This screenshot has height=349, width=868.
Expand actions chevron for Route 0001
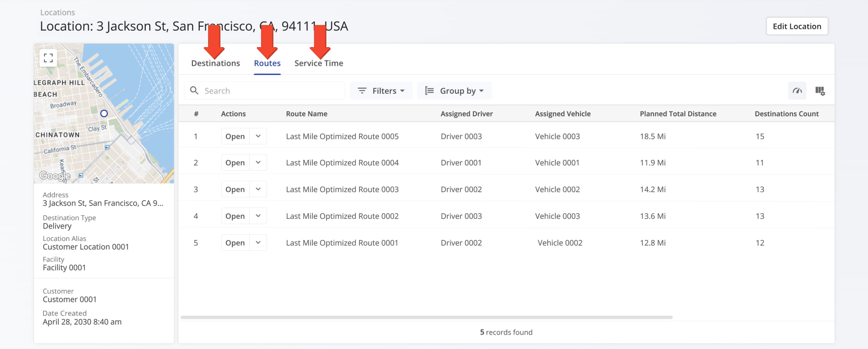coord(258,243)
